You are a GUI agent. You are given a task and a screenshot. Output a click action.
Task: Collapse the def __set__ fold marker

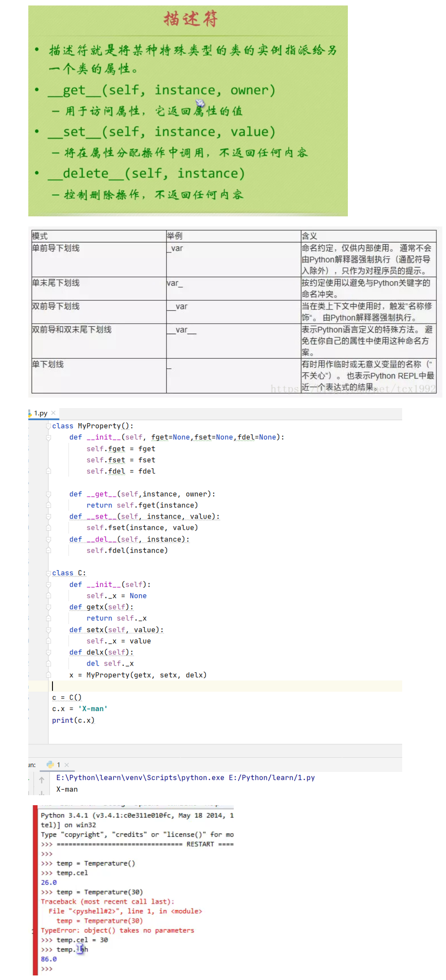(x=48, y=516)
